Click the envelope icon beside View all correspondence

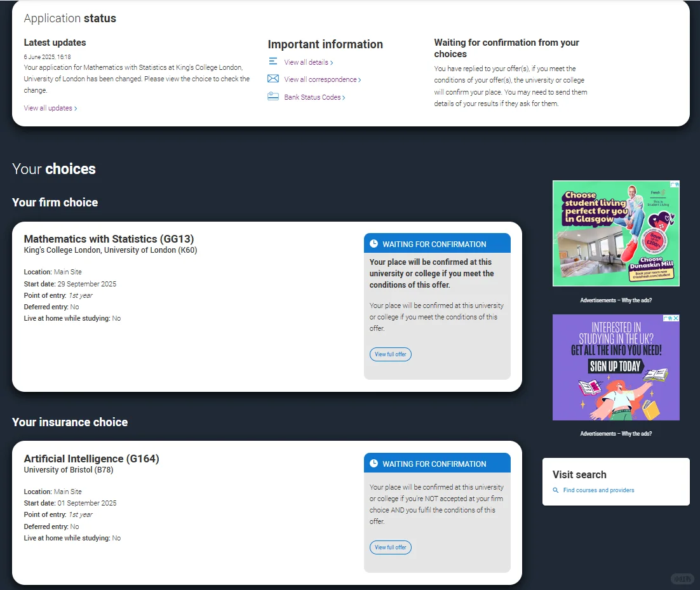point(273,79)
